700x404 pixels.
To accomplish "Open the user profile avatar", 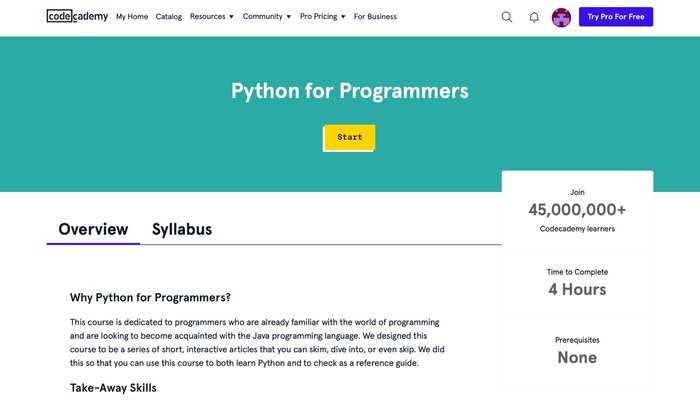I will [x=561, y=17].
